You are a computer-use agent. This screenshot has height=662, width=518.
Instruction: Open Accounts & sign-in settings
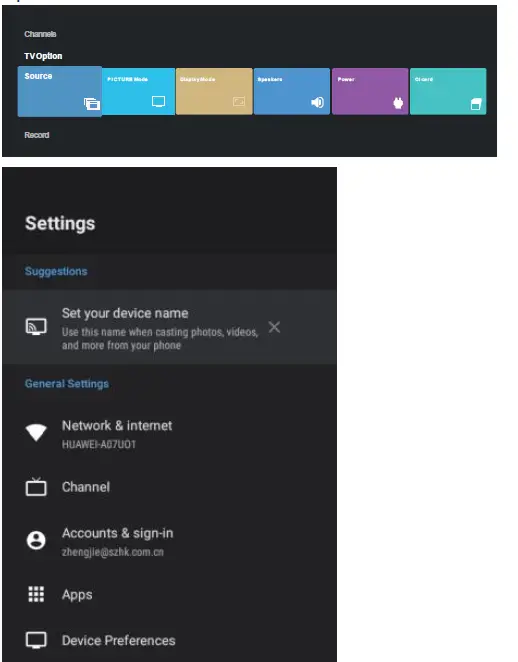click(x=169, y=541)
